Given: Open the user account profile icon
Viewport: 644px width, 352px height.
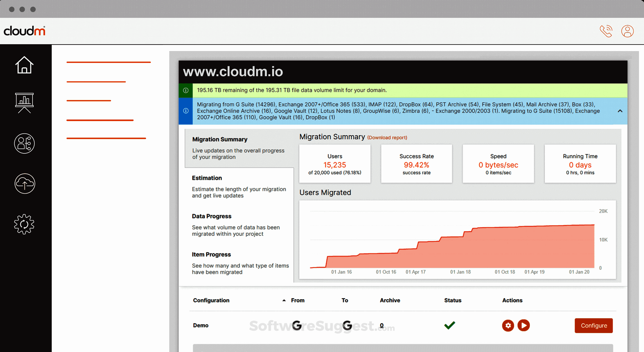Looking at the screenshot, I should [627, 31].
